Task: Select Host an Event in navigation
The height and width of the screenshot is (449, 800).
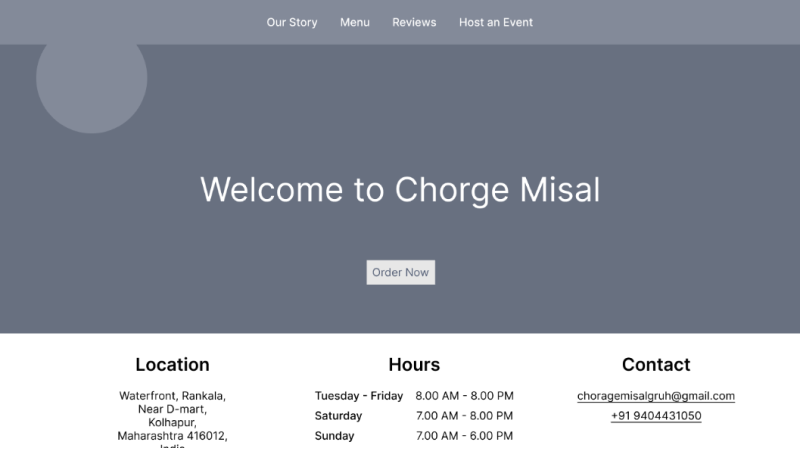Action: point(495,22)
